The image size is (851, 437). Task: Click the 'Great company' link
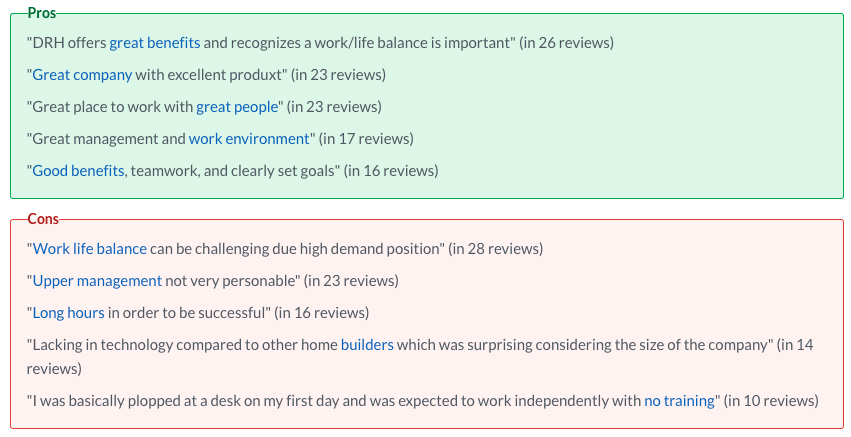tap(82, 75)
